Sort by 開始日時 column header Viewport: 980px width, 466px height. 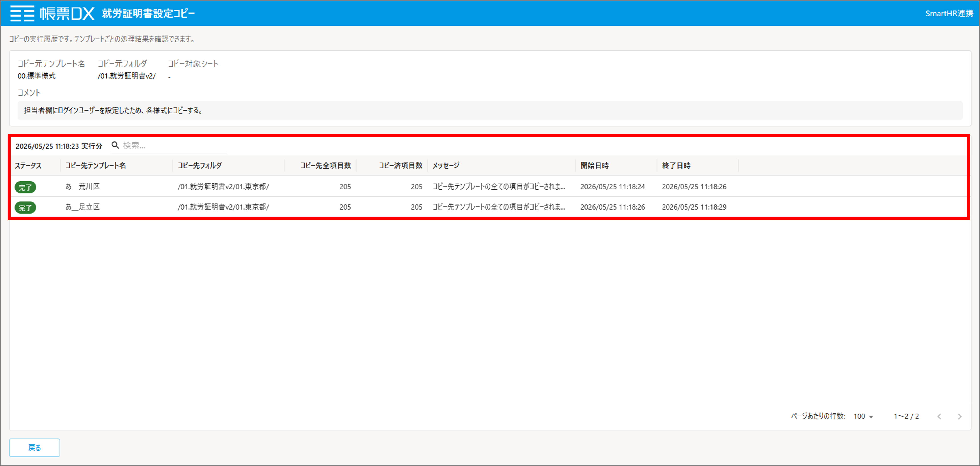tap(594, 166)
